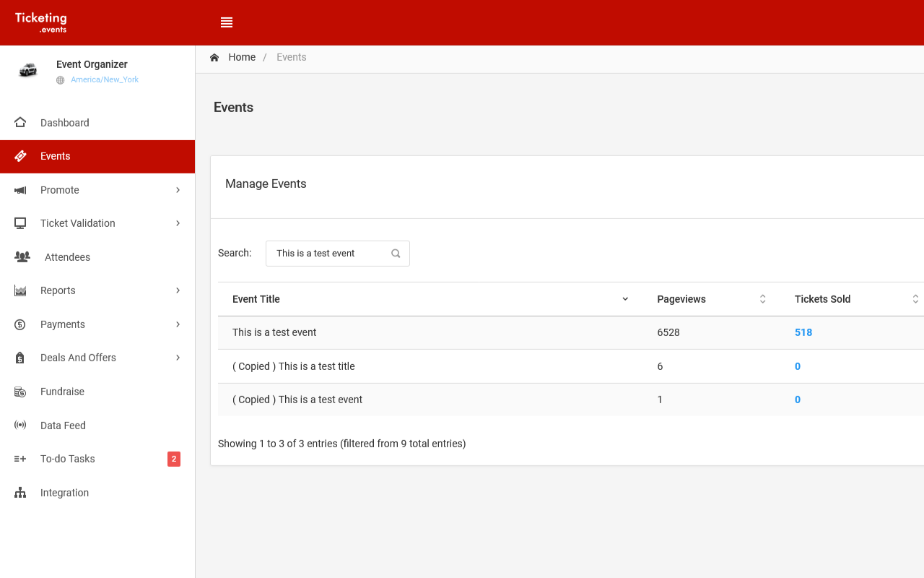Toggle the hamburger menu icon

(227, 22)
